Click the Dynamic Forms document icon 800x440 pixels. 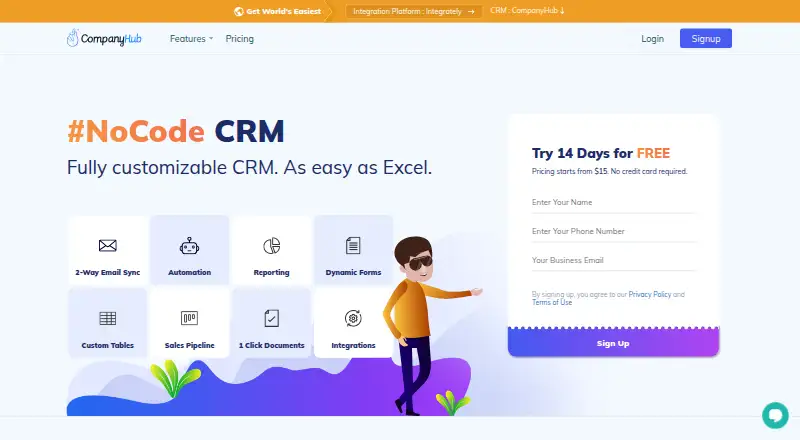pyautogui.click(x=353, y=246)
